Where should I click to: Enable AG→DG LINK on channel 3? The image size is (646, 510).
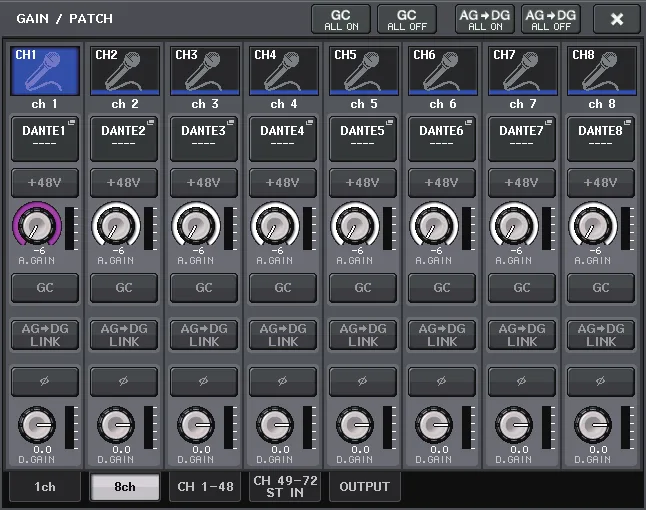click(204, 335)
